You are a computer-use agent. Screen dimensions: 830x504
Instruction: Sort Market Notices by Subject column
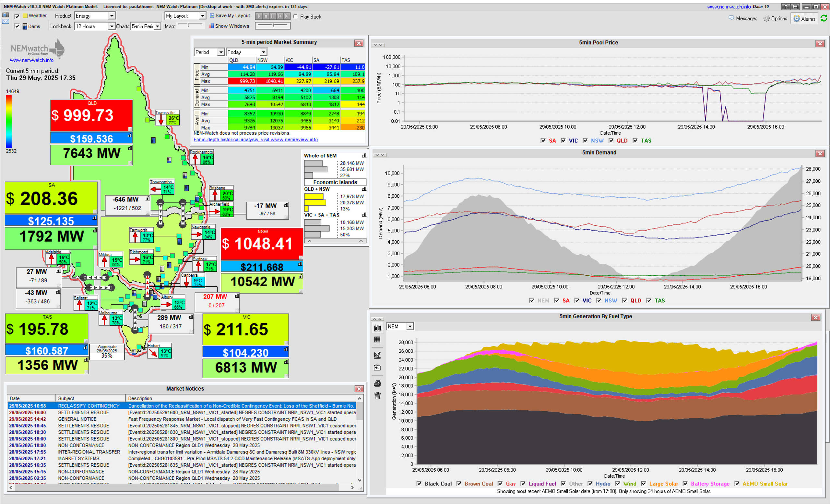tap(89, 398)
